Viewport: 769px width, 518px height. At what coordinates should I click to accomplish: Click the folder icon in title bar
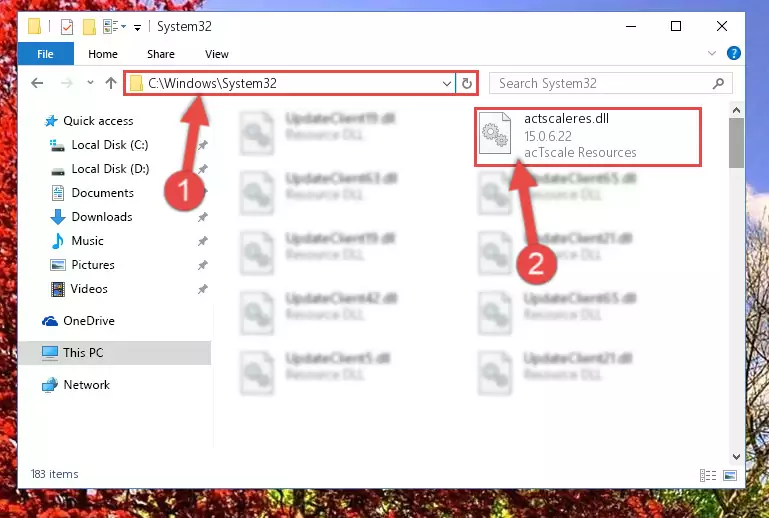click(34, 26)
